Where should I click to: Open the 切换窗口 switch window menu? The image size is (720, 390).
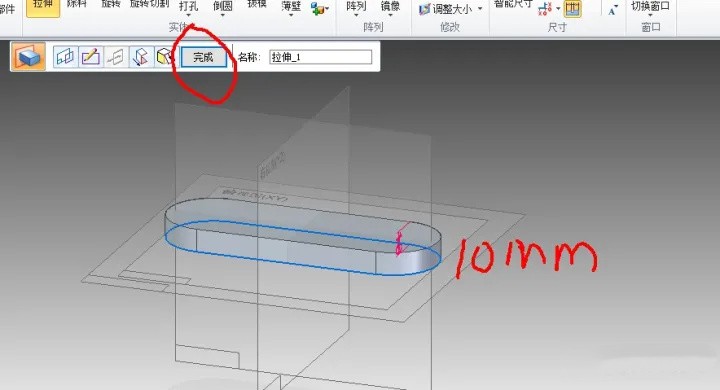coord(650,9)
